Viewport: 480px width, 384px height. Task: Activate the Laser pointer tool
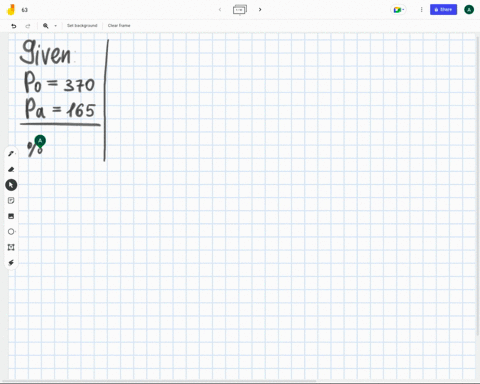(x=11, y=263)
